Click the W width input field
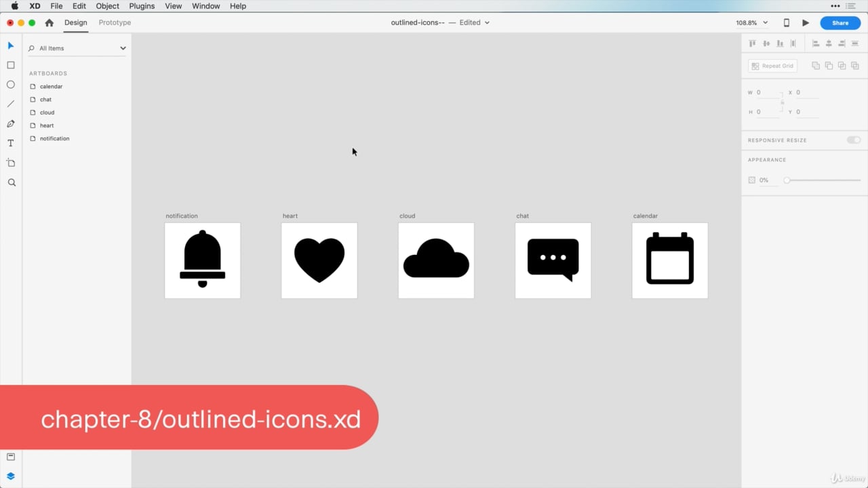 coord(768,92)
